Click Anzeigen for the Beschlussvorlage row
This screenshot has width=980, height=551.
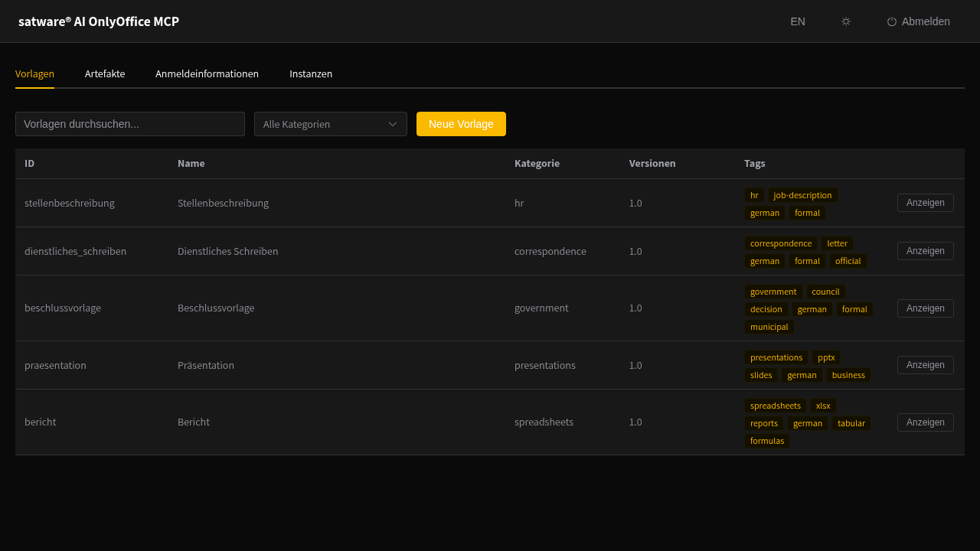926,308
